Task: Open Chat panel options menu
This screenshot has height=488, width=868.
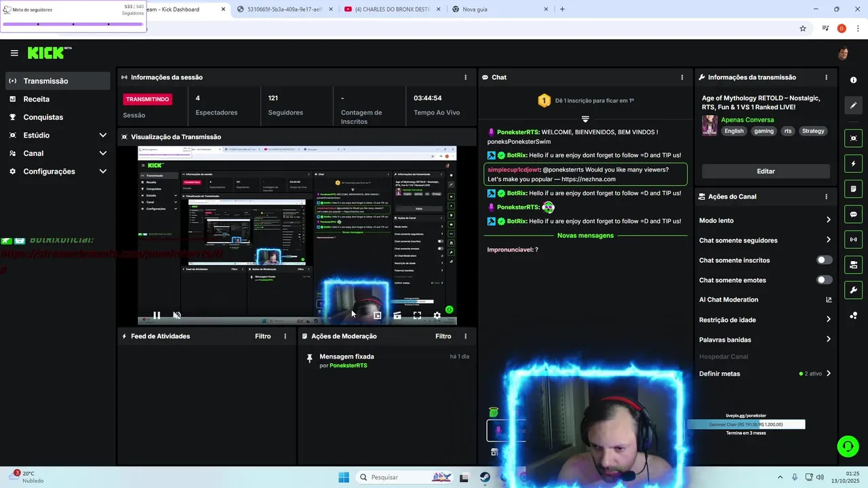Action: coord(682,77)
